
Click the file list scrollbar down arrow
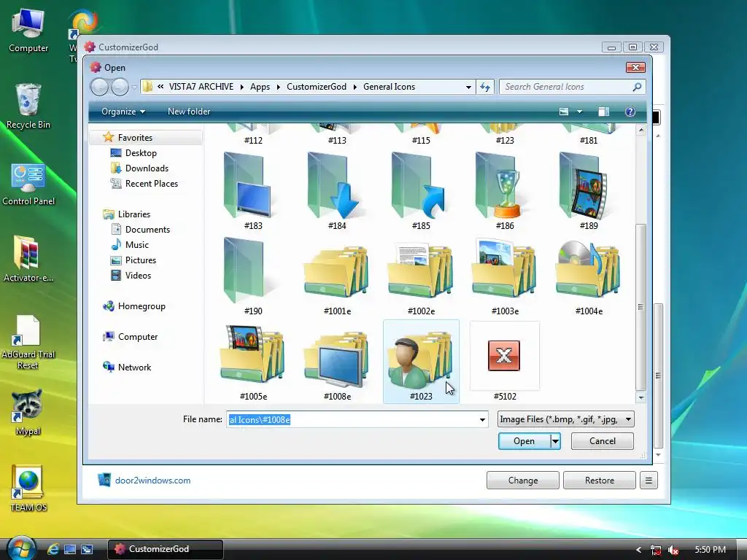coord(641,397)
